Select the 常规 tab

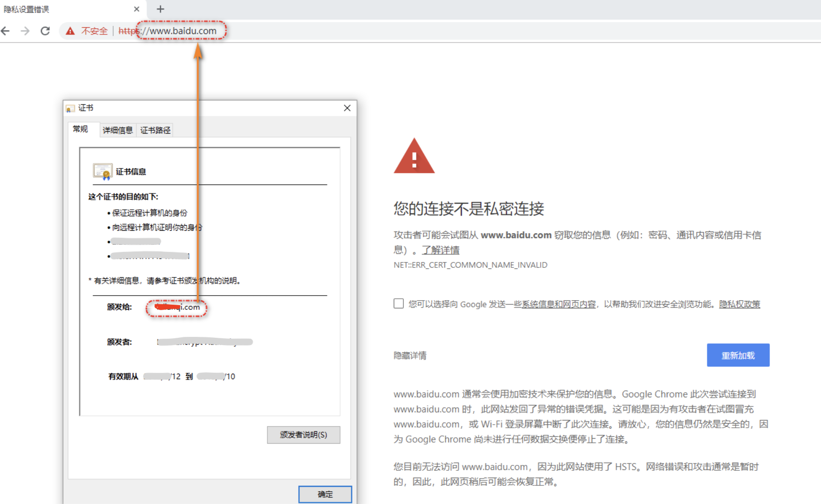pyautogui.click(x=81, y=129)
